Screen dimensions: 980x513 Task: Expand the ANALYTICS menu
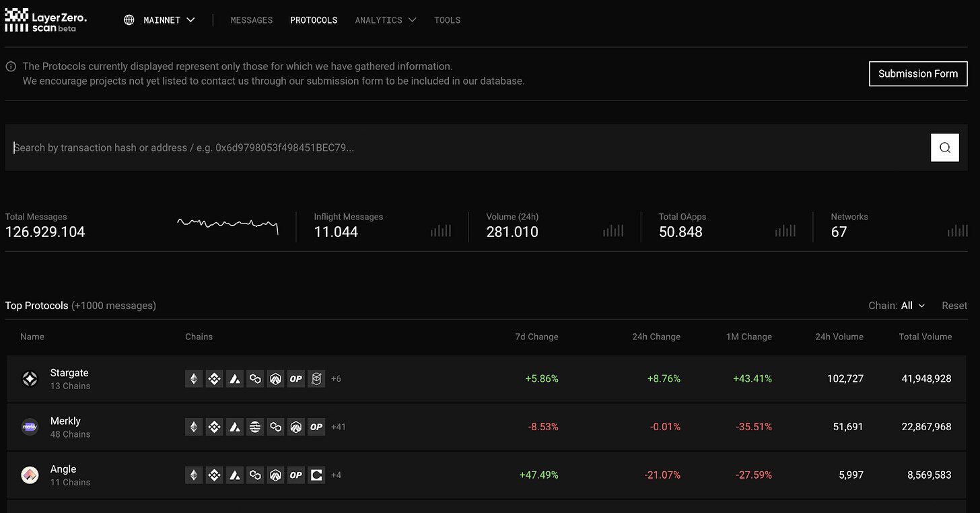(x=386, y=20)
